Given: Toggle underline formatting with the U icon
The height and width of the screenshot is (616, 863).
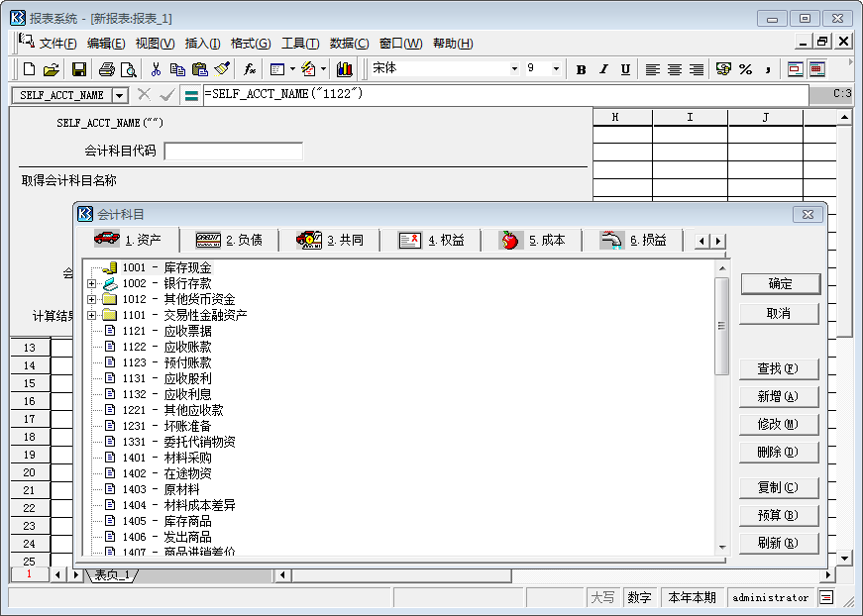Looking at the screenshot, I should [x=626, y=67].
